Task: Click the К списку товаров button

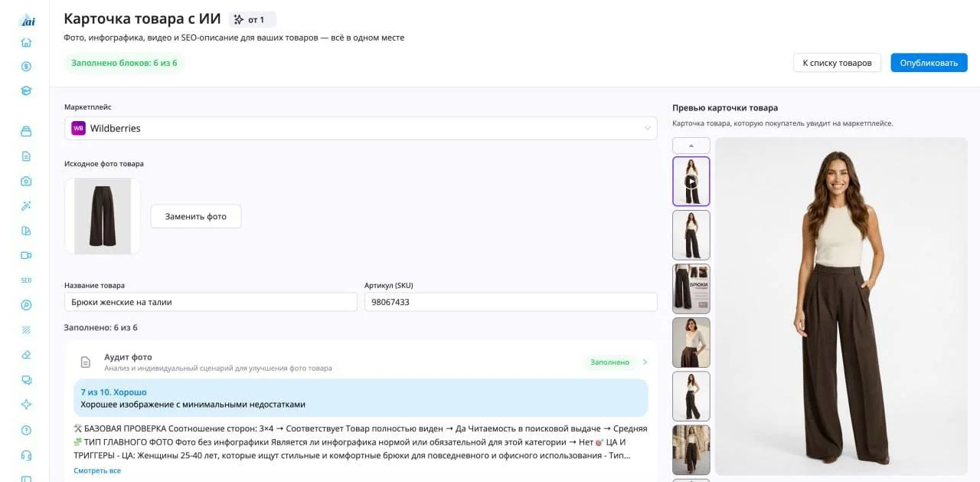Action: 837,63
